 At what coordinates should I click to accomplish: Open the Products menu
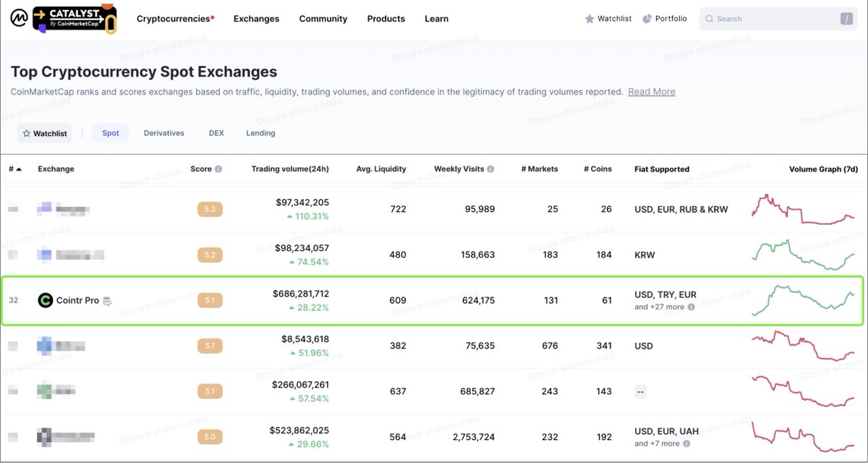click(386, 19)
